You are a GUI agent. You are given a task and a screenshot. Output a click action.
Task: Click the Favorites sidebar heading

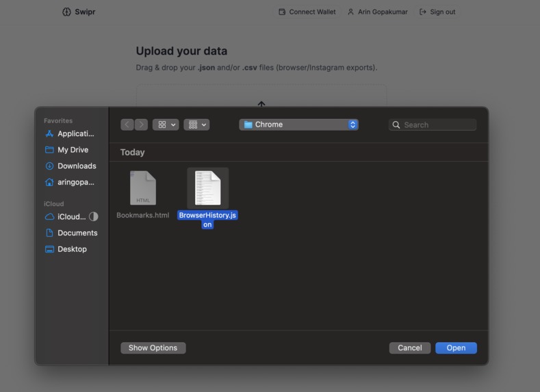click(x=58, y=121)
